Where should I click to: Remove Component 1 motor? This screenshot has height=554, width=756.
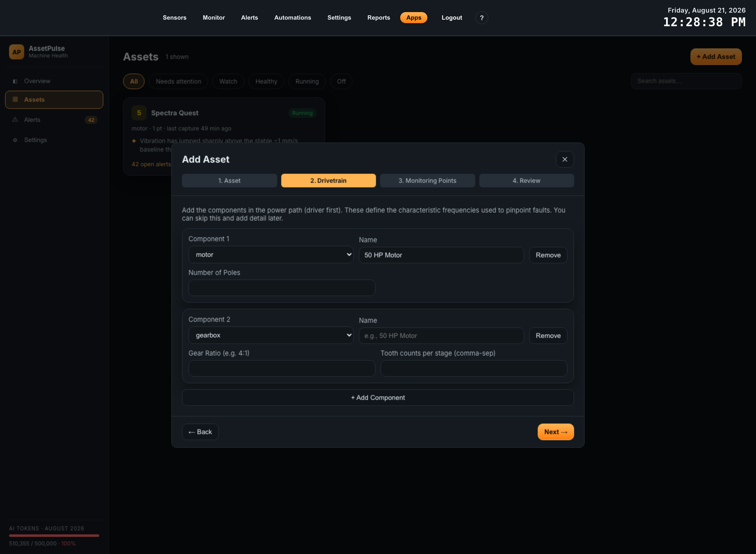coord(548,255)
